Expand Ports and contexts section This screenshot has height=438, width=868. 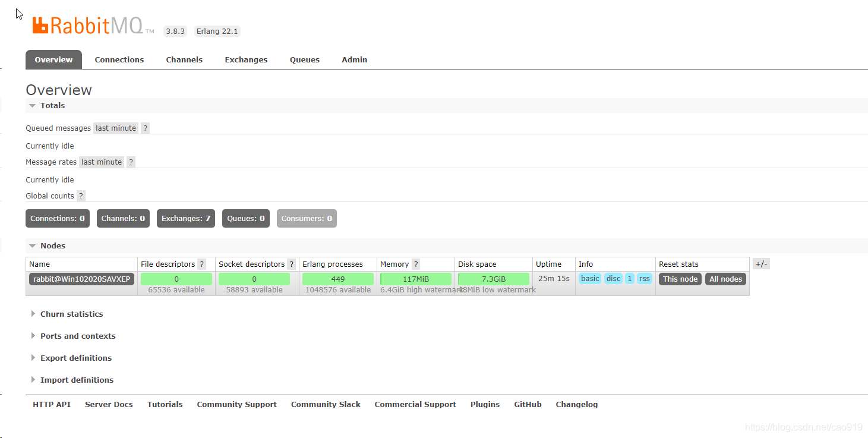coord(73,336)
